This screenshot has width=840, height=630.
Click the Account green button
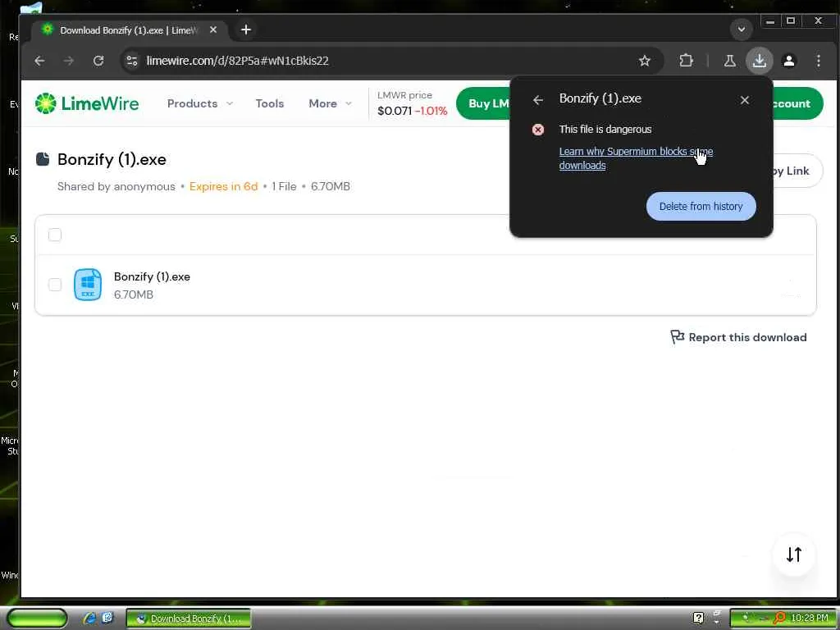coord(797,103)
